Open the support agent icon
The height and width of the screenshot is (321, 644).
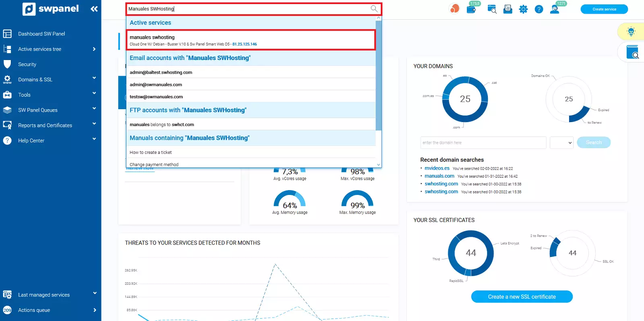555,9
